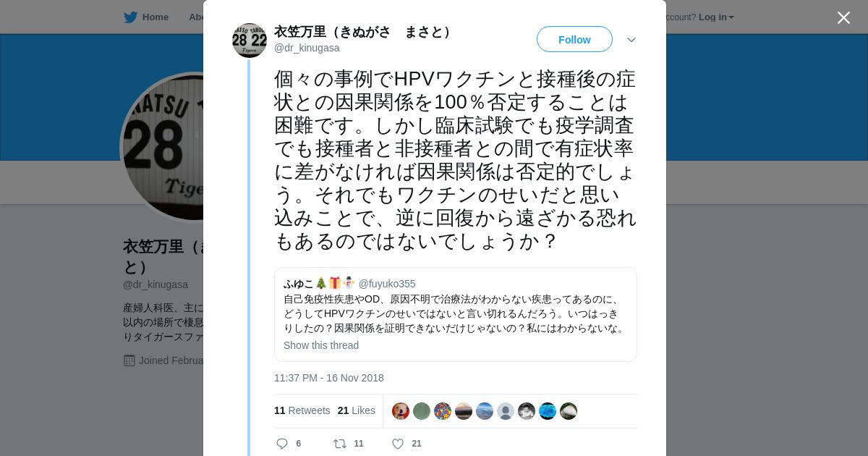Viewport: 868px width, 456px height.
Task: Show this thread in quoted tweet
Action: [x=321, y=345]
